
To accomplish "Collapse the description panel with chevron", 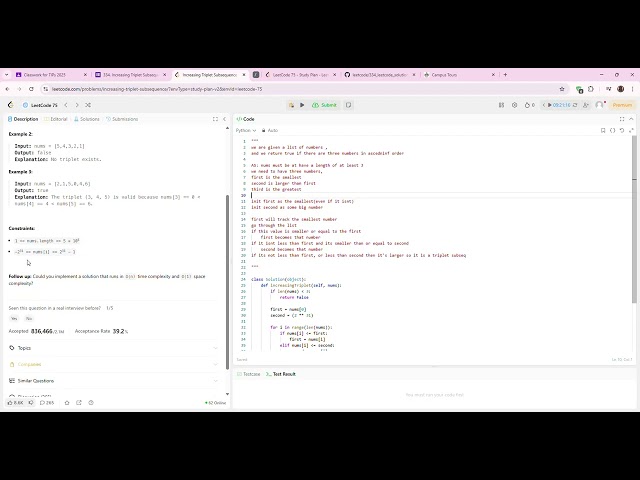I will [224, 119].
